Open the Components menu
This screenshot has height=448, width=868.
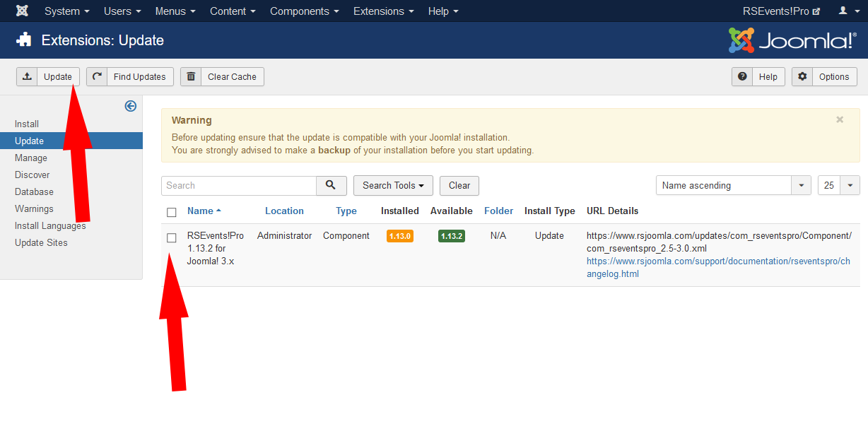coord(305,11)
